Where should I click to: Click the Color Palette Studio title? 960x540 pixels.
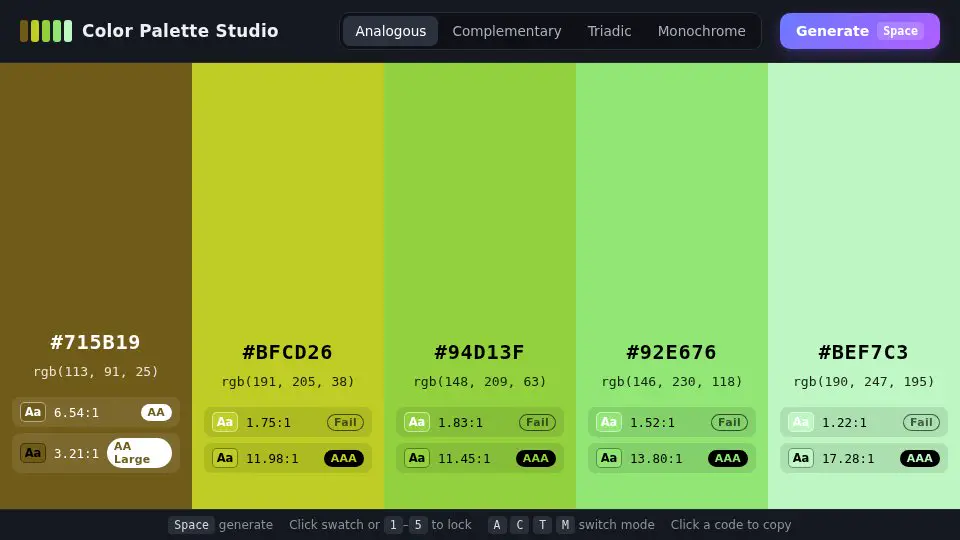click(x=180, y=31)
